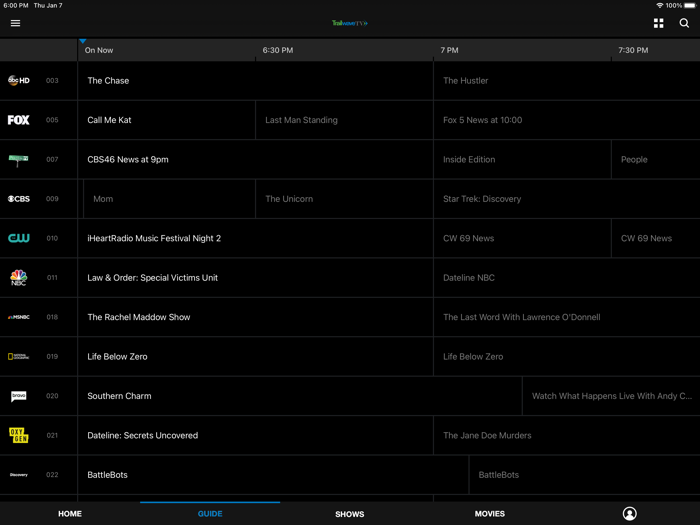
Task: Select the CBS channel logo
Action: click(19, 199)
